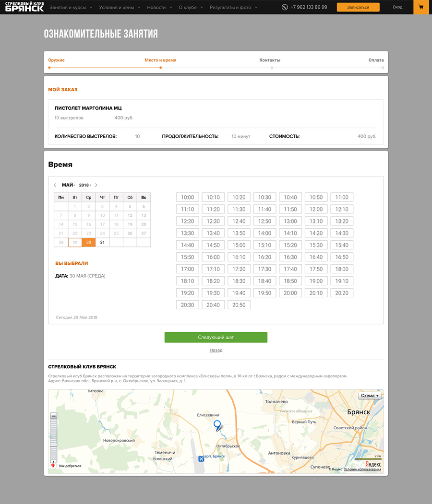Select the 18:30 time slot
This screenshot has width=432, height=504.
click(239, 281)
